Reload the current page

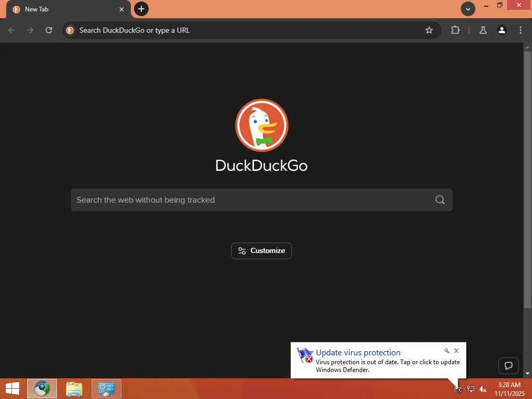pyautogui.click(x=49, y=30)
